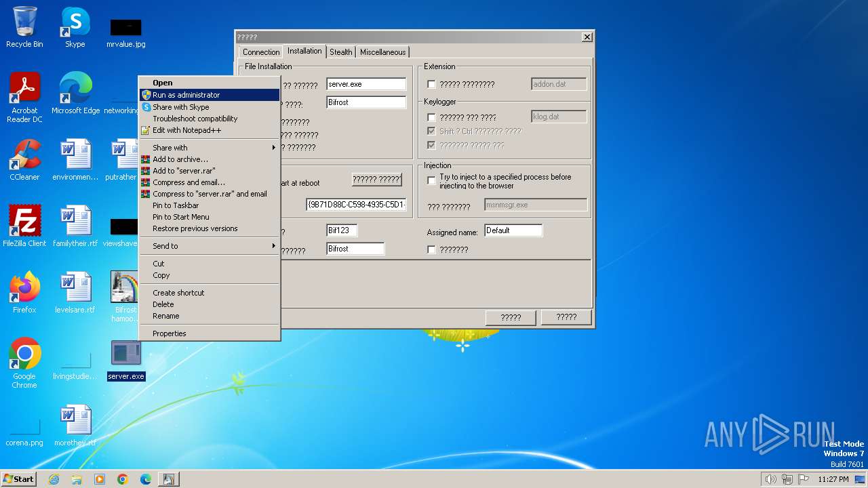Open Google Chrome desktop shortcut
The height and width of the screenshot is (488, 868).
[24, 363]
